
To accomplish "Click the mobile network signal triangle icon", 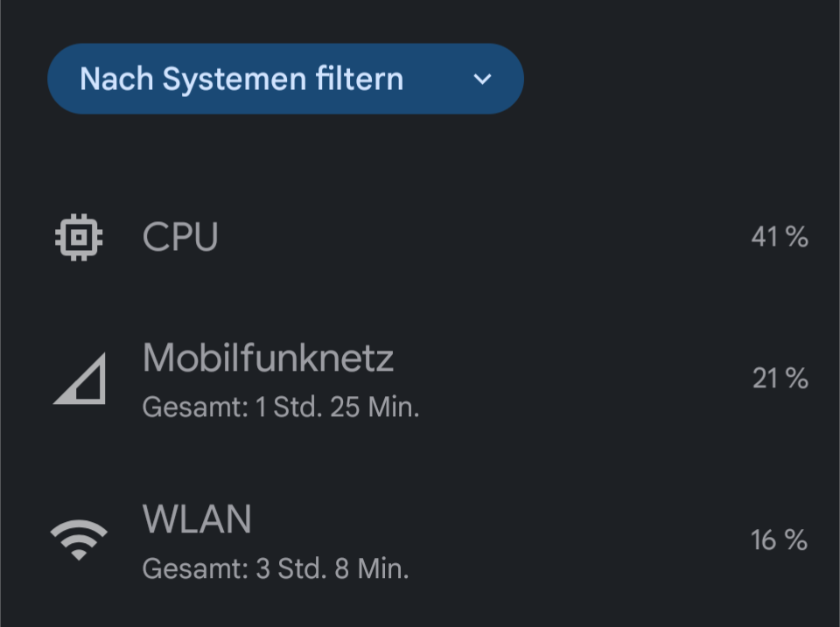I will (x=80, y=379).
